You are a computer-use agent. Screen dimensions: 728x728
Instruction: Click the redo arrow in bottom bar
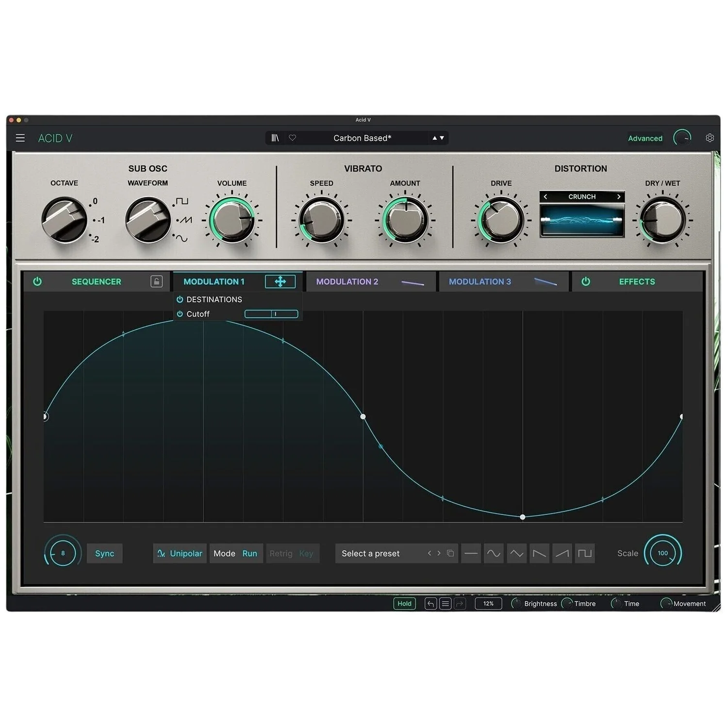tap(460, 604)
